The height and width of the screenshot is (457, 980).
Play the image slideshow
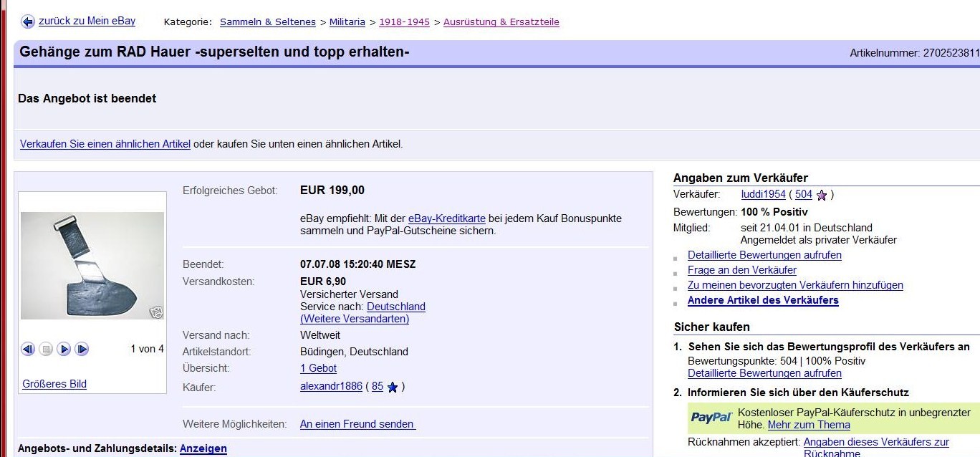point(64,349)
